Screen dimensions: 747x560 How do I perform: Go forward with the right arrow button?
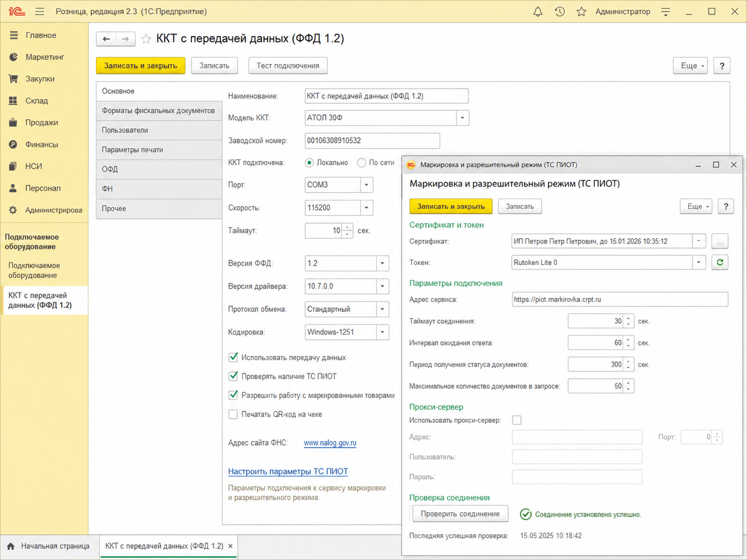point(125,39)
